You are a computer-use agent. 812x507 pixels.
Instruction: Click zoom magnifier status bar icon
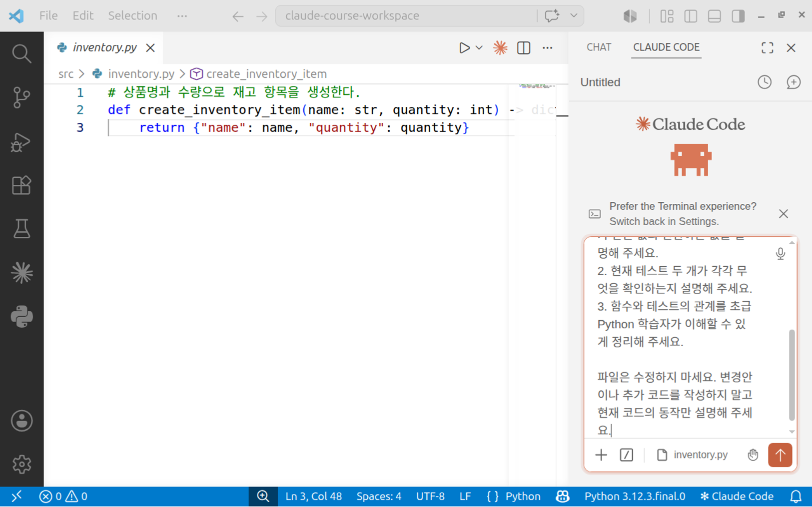263,497
